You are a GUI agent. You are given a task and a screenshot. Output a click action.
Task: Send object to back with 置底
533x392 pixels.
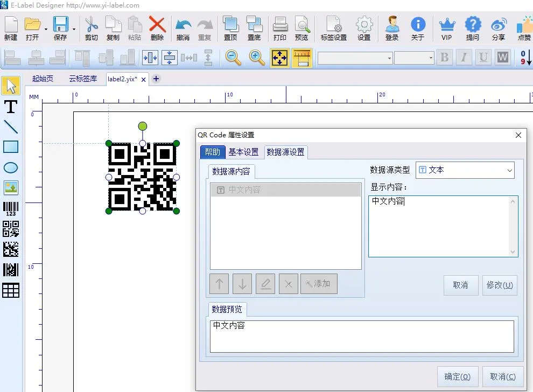254,28
